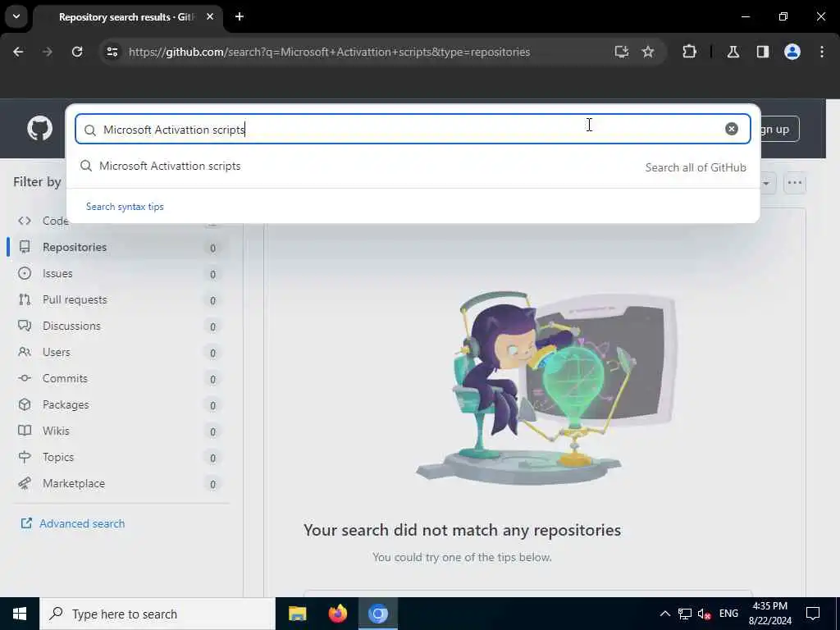Select 'Microsoft Activattion scripts' search suggestion

click(x=413, y=167)
